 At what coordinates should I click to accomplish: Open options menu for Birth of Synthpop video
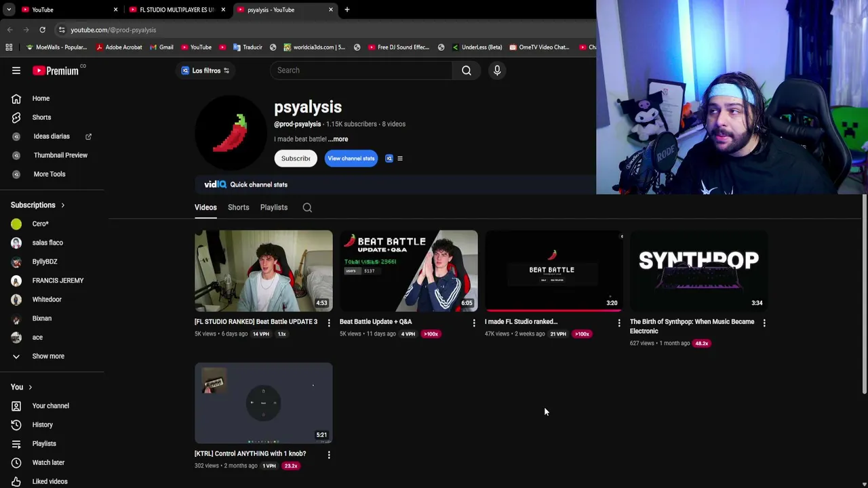pyautogui.click(x=764, y=323)
